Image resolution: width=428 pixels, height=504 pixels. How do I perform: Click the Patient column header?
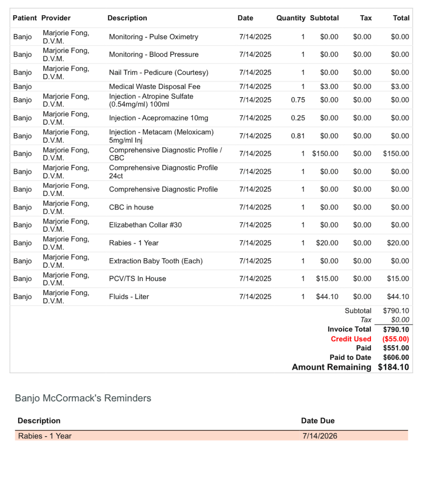coord(25,18)
